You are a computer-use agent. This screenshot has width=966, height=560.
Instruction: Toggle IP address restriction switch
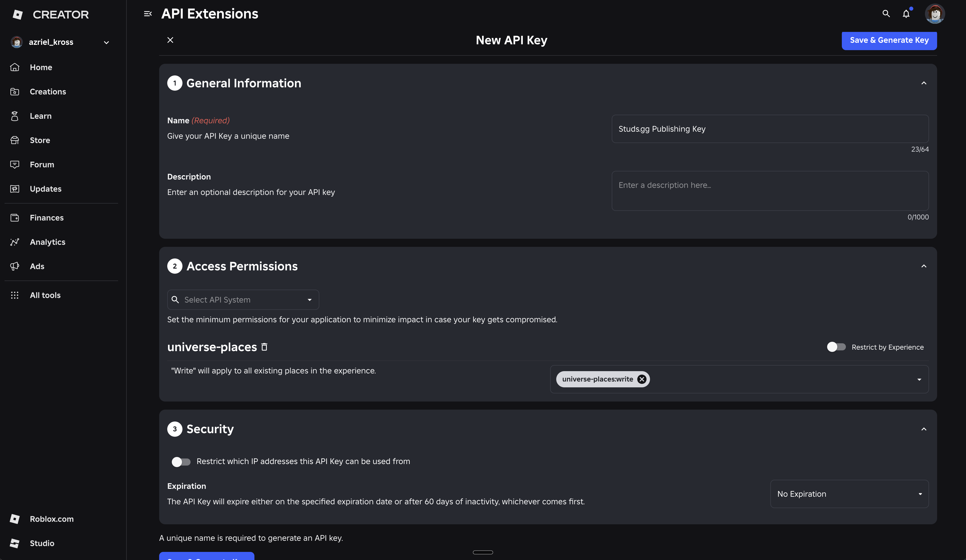coord(181,462)
